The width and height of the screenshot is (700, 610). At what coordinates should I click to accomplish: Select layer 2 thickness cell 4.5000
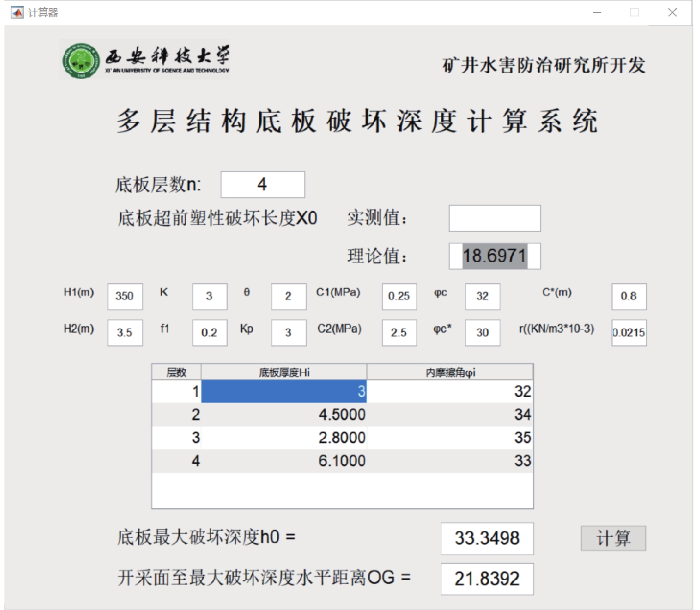pyautogui.click(x=284, y=415)
